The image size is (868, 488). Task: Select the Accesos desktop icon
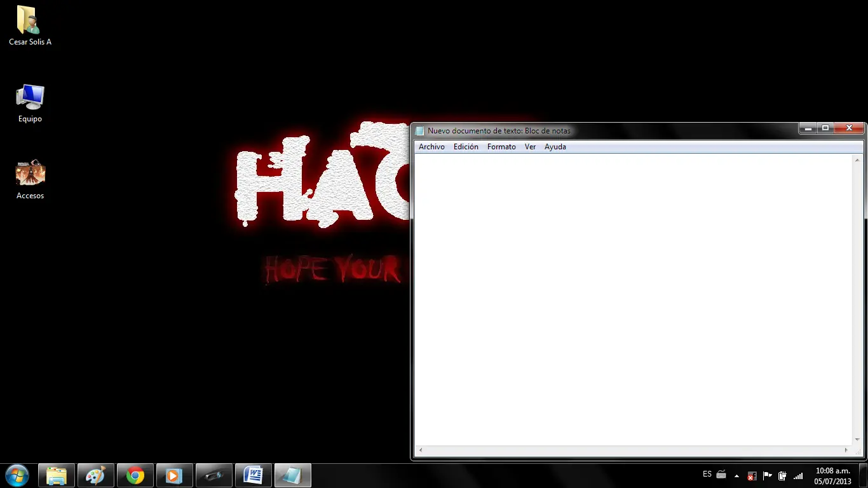pyautogui.click(x=30, y=180)
